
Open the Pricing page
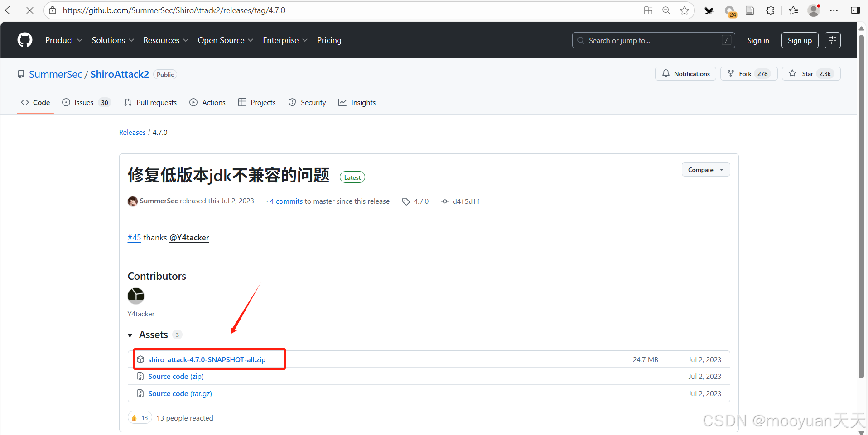tap(329, 40)
